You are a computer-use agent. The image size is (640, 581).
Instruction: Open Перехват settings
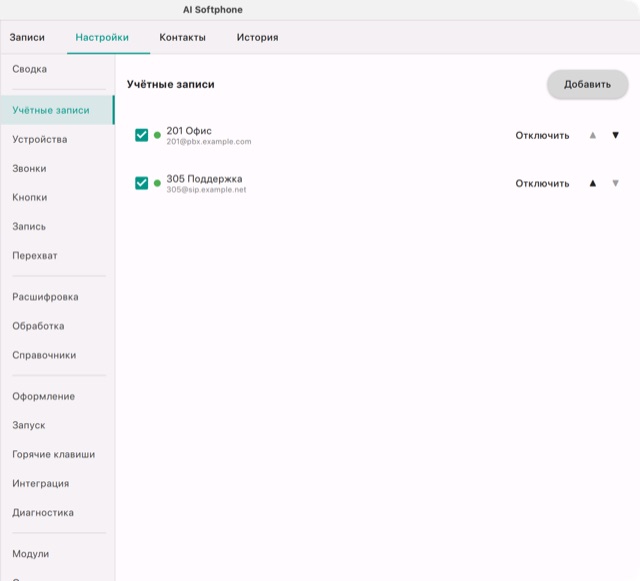tap(57, 256)
